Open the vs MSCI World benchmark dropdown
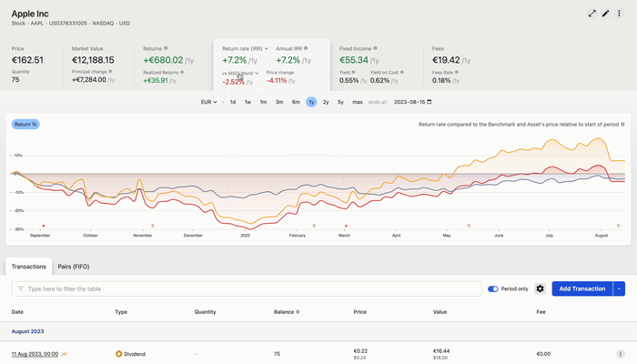637x364 pixels. point(240,73)
